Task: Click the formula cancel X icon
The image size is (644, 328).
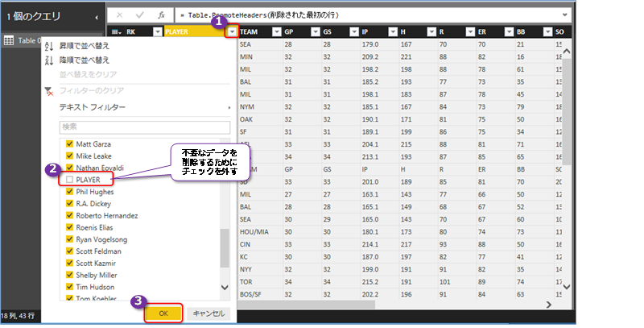Action: (x=119, y=15)
